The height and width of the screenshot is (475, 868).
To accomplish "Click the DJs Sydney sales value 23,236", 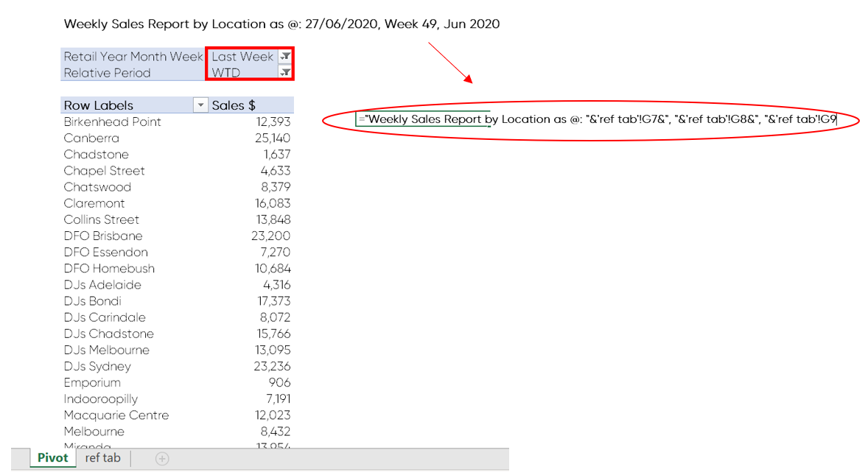I will click(270, 367).
